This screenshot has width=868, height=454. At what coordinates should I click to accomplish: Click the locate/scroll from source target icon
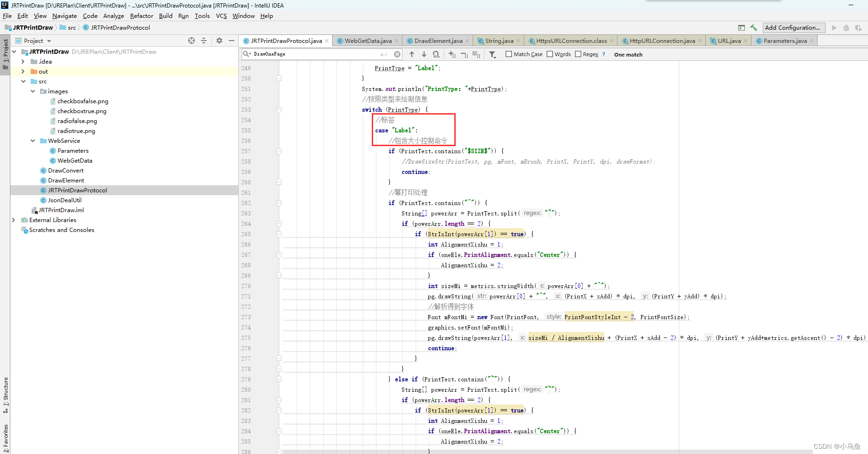pos(192,41)
